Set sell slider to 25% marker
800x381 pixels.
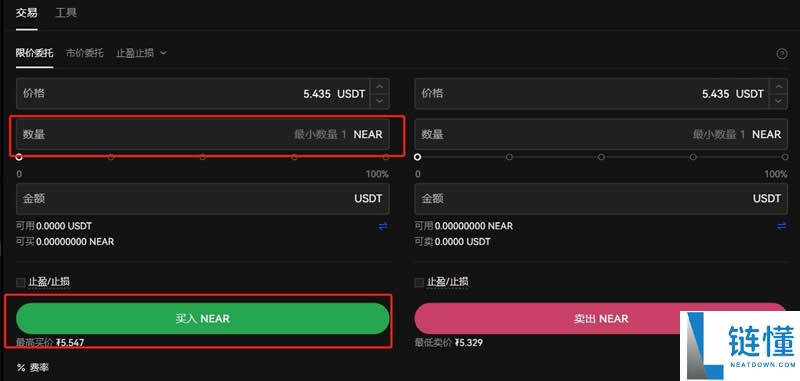pyautogui.click(x=509, y=157)
